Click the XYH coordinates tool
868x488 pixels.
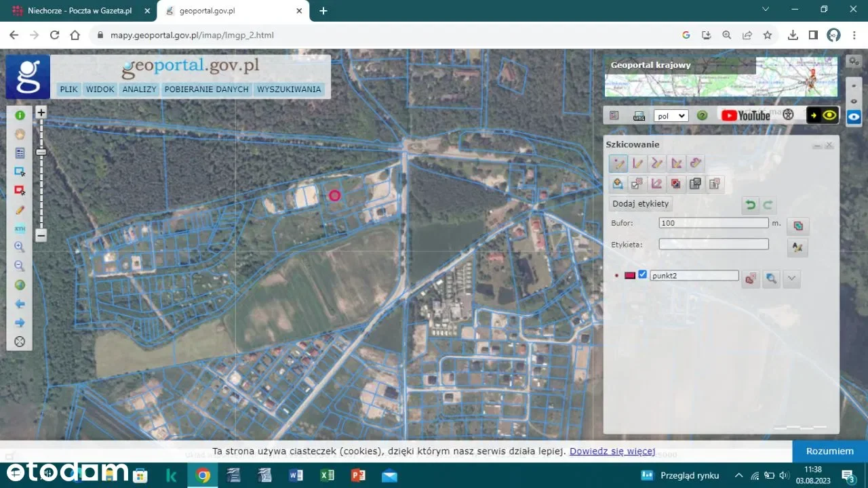(20, 229)
